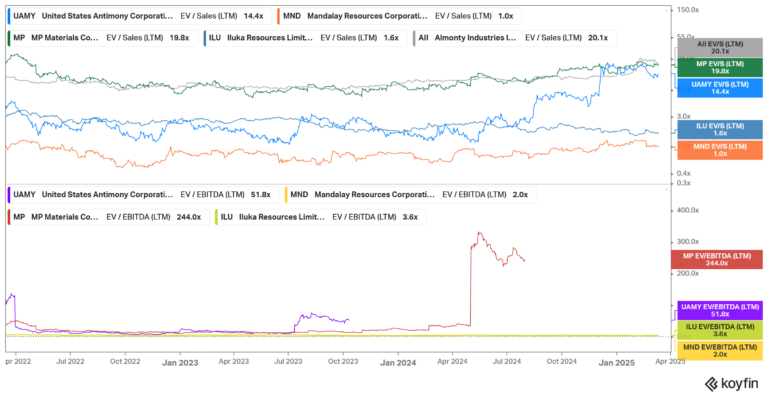This screenshot has width=768, height=397.
Task: Click the Jan 2024 time axis label
Action: point(399,363)
